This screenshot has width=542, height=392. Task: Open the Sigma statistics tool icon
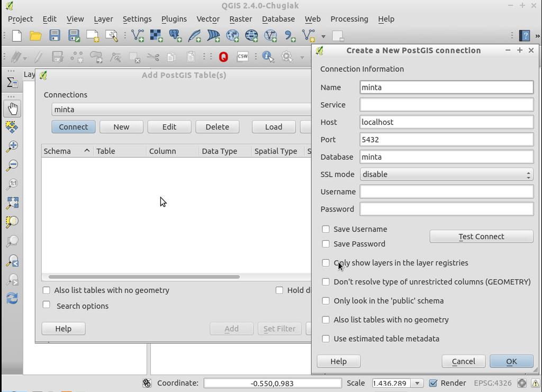[12, 82]
